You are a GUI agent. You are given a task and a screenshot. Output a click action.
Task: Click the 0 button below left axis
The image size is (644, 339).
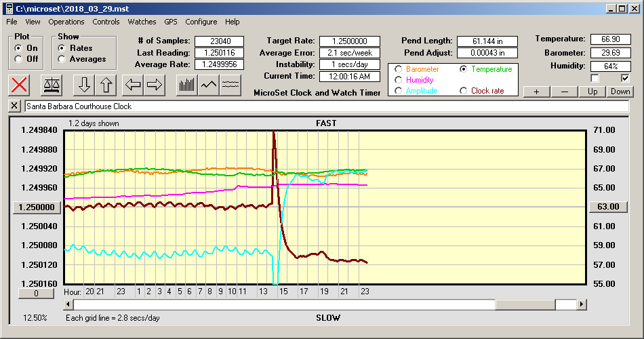(x=36, y=294)
